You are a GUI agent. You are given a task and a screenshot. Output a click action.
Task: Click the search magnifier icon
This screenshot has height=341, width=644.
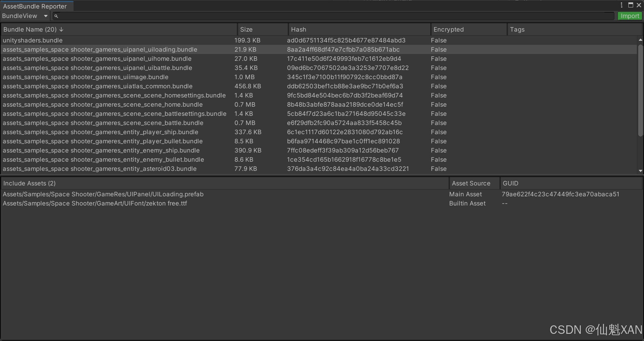(56, 16)
